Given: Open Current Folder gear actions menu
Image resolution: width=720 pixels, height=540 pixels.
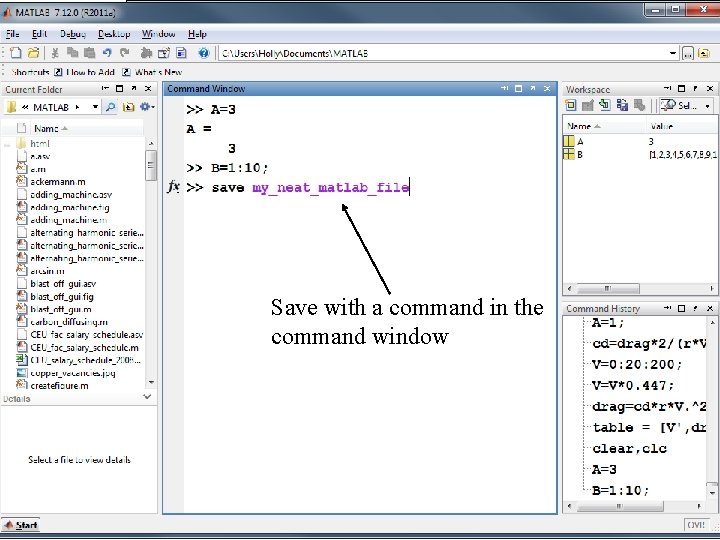Looking at the screenshot, I should (x=147, y=107).
